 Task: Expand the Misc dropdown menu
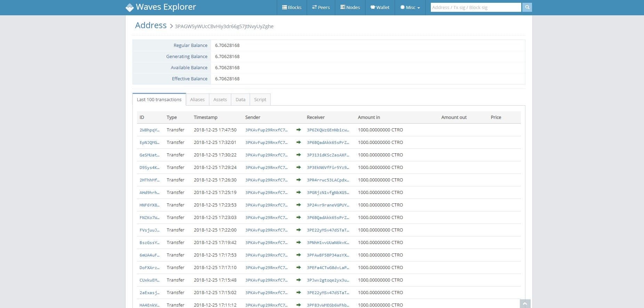click(410, 7)
